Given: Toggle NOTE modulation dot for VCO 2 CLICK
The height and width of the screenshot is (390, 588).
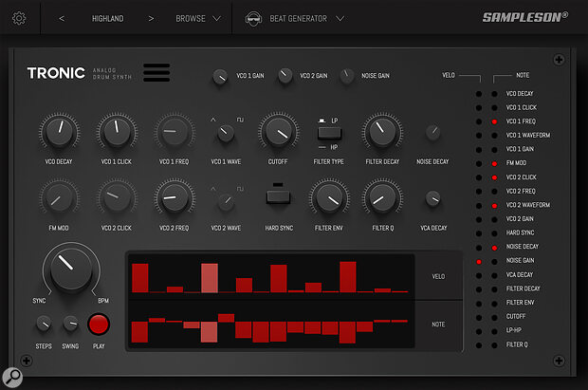Looking at the screenshot, I should pos(494,177).
